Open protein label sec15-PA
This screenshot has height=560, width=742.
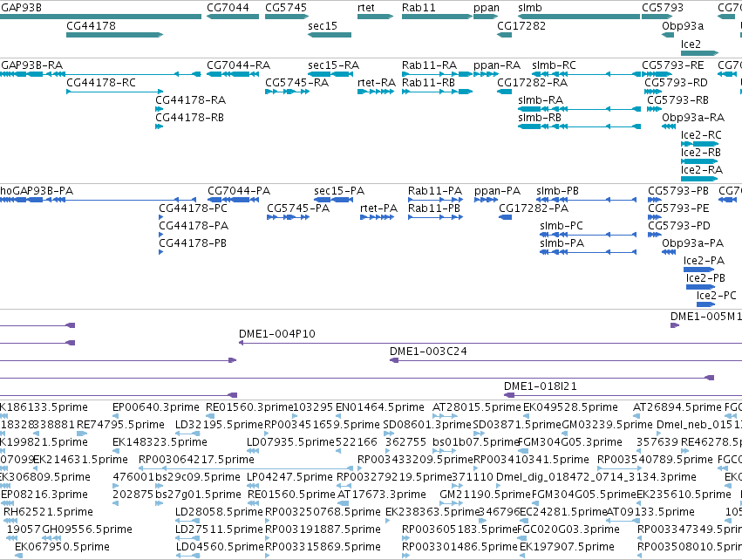(339, 191)
